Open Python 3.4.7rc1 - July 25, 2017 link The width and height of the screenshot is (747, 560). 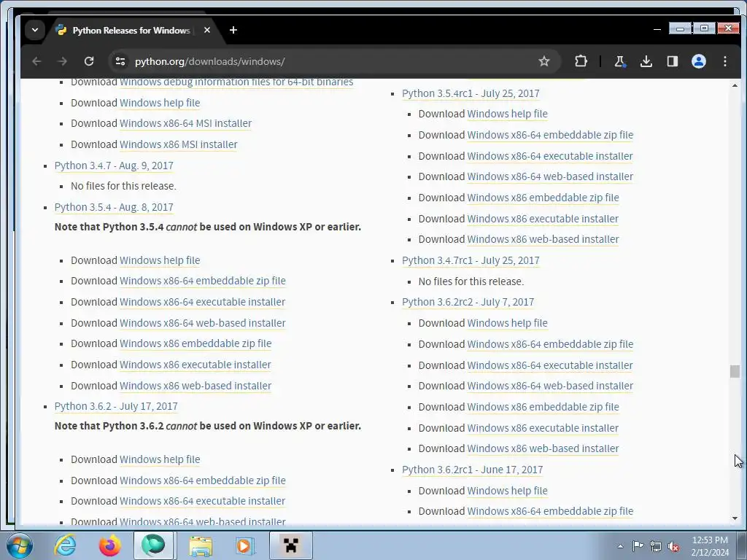tap(471, 260)
